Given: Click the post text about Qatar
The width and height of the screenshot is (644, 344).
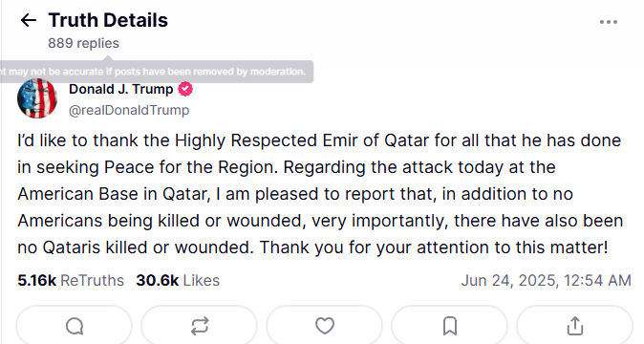Looking at the screenshot, I should click(x=320, y=194).
